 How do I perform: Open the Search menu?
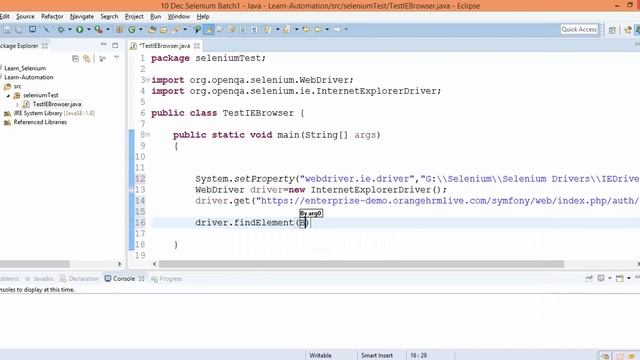click(109, 16)
